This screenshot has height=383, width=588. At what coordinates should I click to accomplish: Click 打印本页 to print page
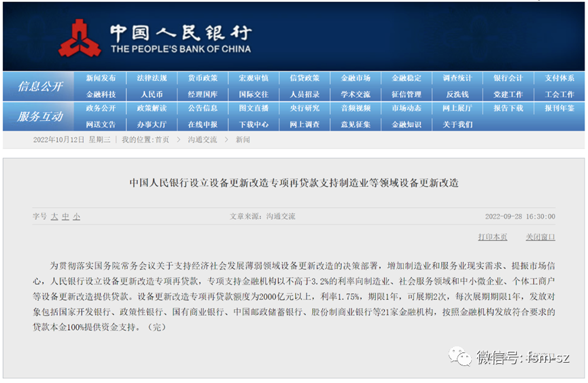(492, 237)
